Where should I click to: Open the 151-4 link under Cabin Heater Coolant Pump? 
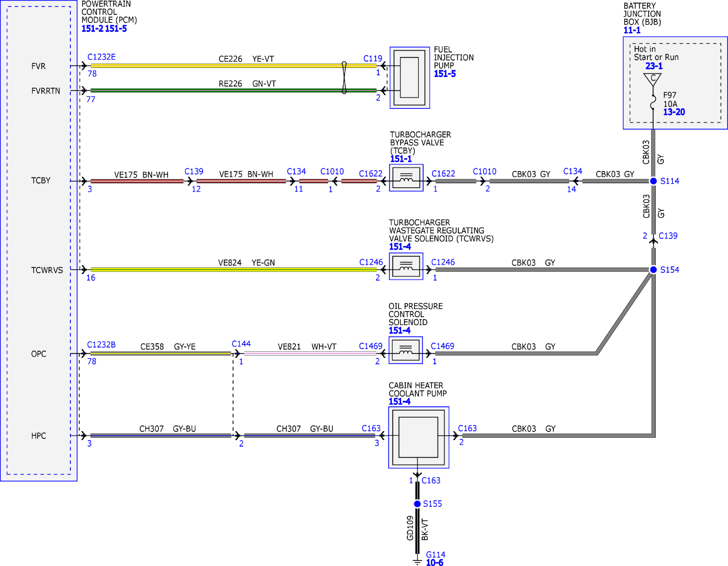(400, 402)
